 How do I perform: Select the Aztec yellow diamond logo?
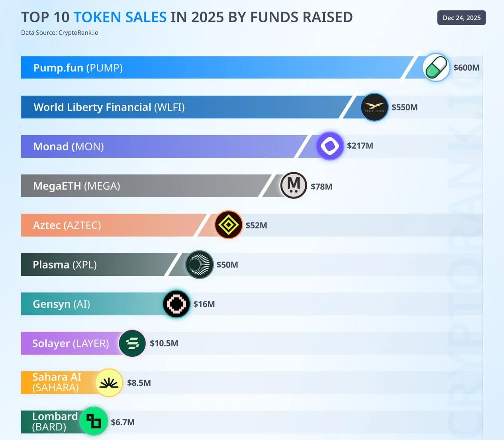228,225
